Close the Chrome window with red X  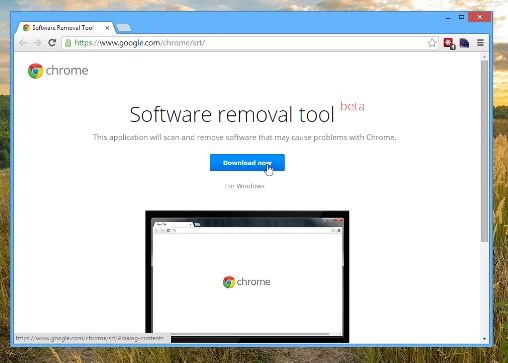pos(480,17)
